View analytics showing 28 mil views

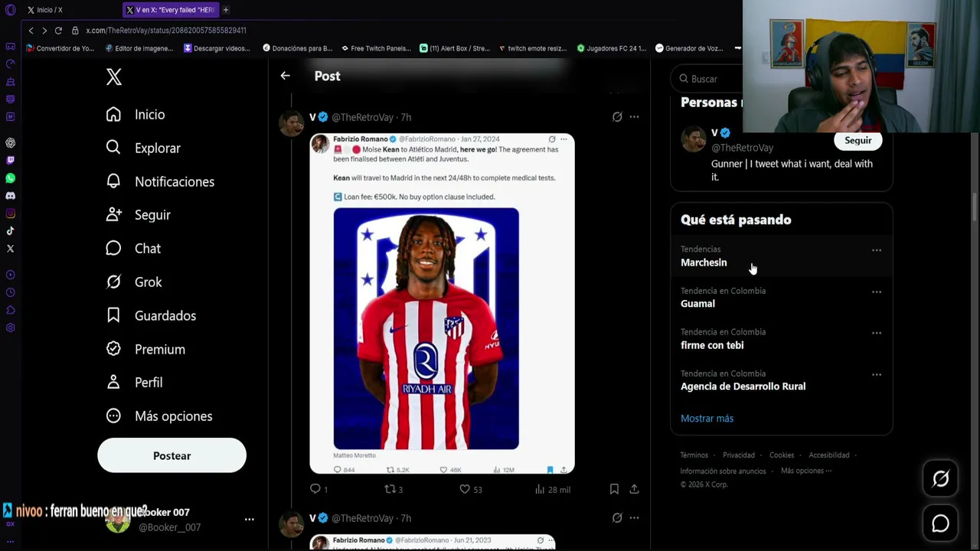coord(552,489)
